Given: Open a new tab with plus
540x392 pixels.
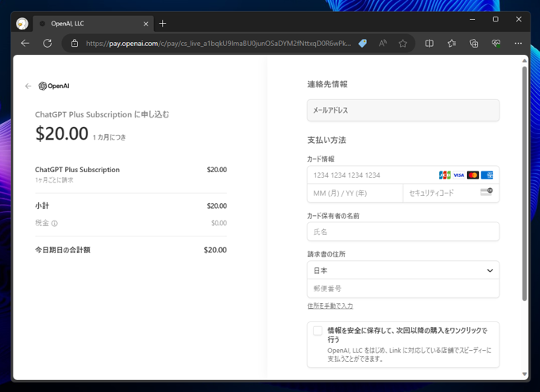Looking at the screenshot, I should pyautogui.click(x=163, y=23).
